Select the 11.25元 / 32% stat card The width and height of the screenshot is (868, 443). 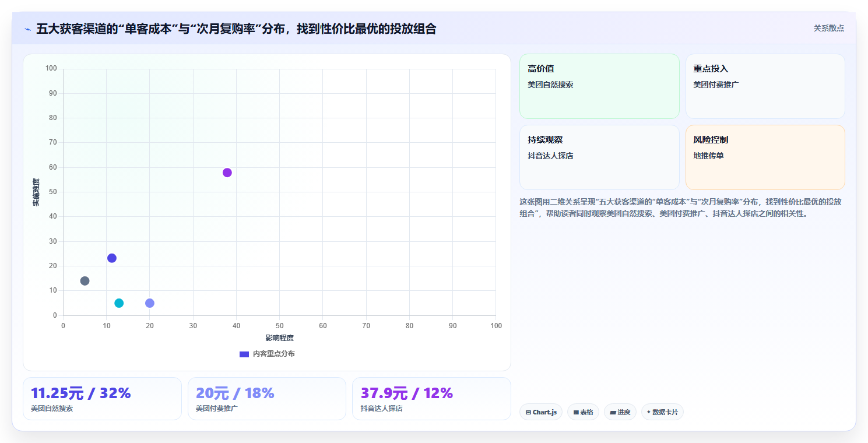pyautogui.click(x=102, y=399)
